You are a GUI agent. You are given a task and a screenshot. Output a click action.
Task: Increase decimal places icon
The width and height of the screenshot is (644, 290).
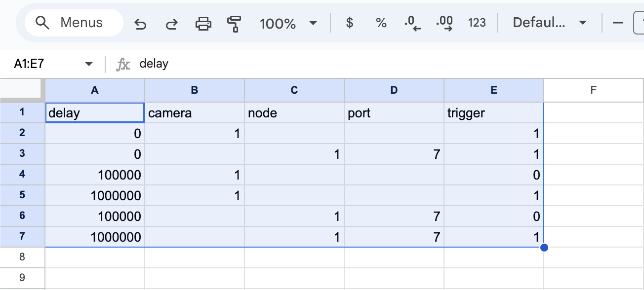coord(444,23)
